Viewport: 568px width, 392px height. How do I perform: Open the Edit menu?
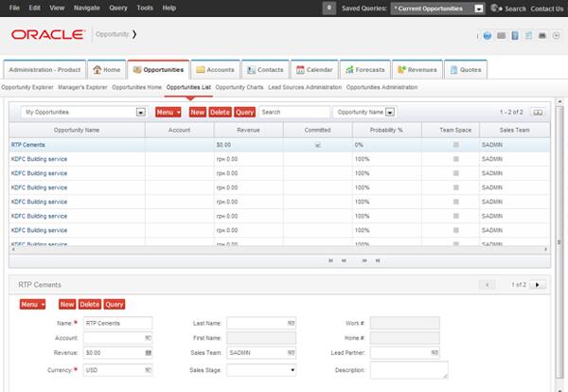pos(34,8)
